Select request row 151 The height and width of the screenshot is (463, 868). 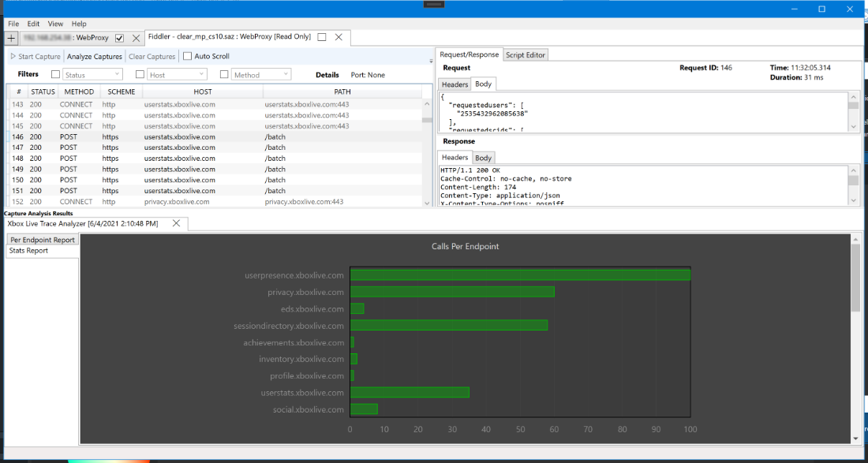pos(216,191)
